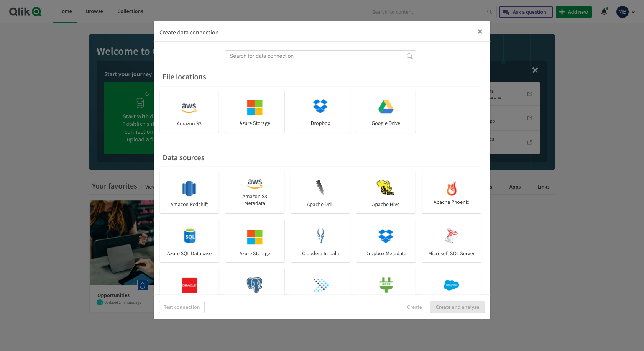Click the Search for data connection field
644x351 pixels.
coord(316,56)
